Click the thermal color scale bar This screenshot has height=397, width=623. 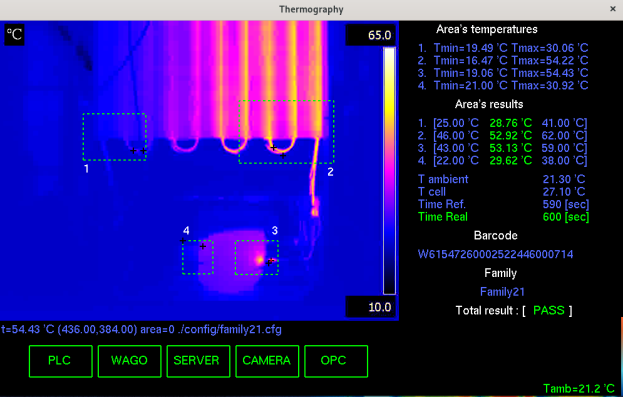point(389,171)
